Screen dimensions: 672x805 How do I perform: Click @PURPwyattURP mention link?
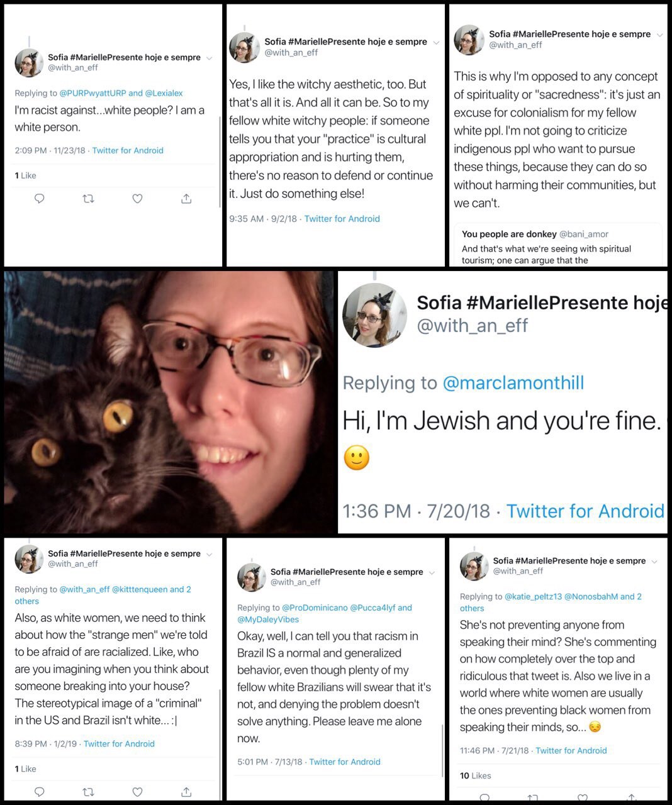[92, 93]
